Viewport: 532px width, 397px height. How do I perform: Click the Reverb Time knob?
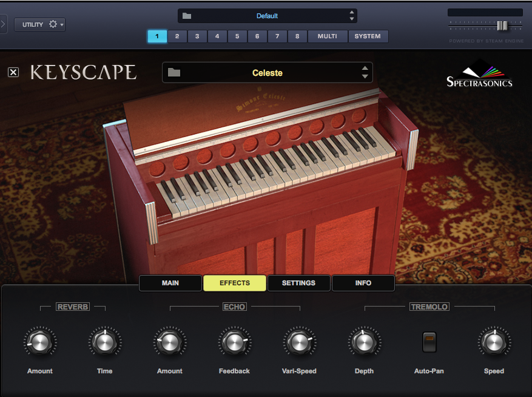[x=105, y=342]
